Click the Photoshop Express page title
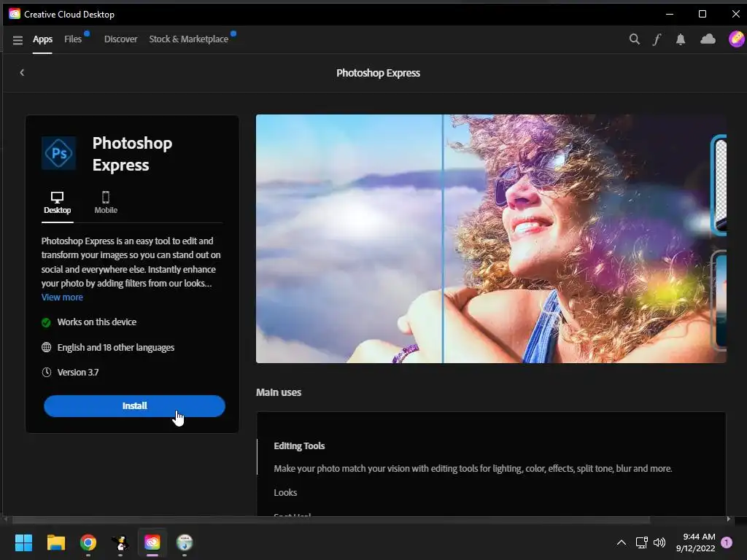 point(379,73)
